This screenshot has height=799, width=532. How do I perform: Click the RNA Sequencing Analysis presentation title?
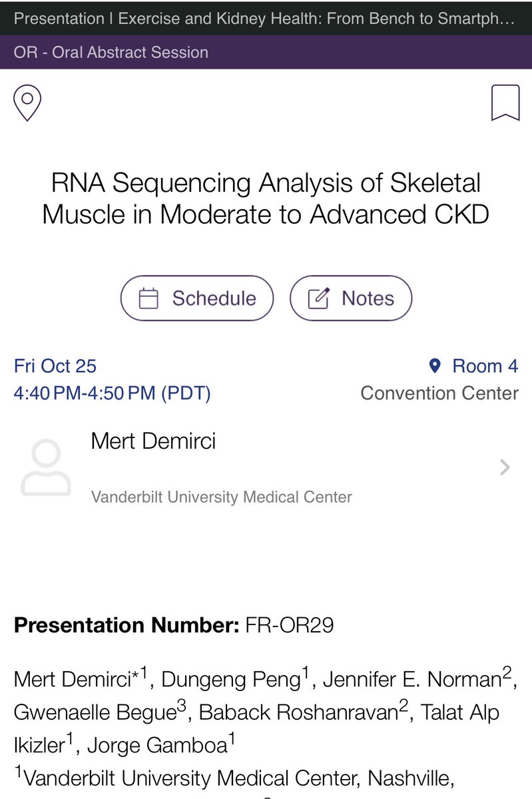pos(266,198)
